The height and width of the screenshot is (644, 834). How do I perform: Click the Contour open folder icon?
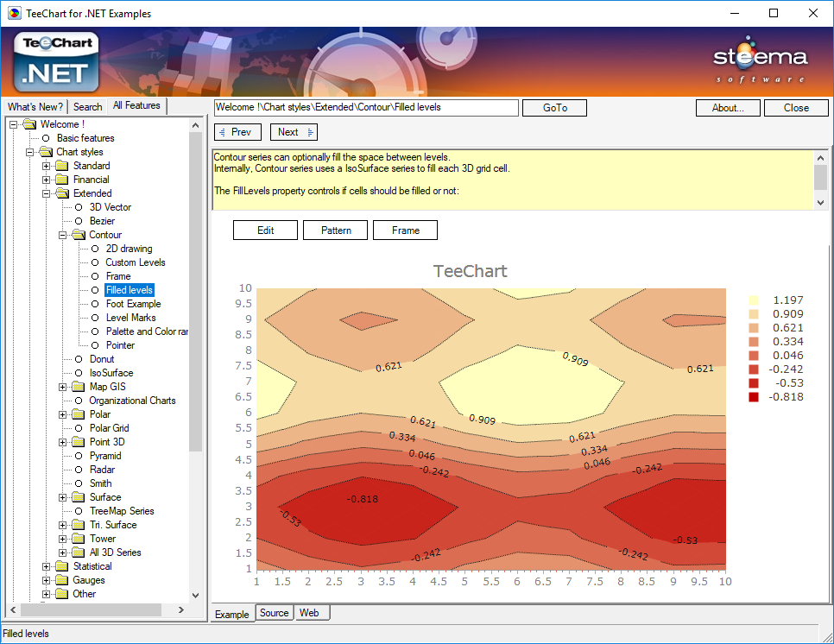(x=79, y=235)
